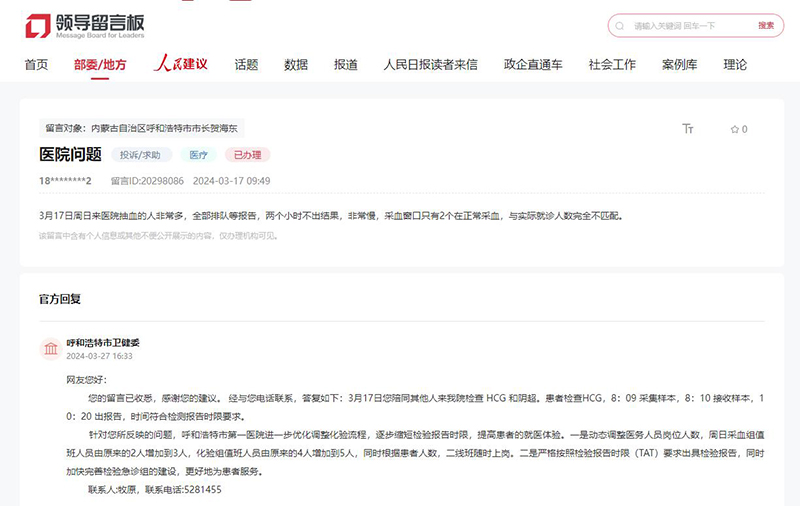The image size is (800, 506).
Task: Click the 网友您好 greeting line
Action: (x=87, y=380)
